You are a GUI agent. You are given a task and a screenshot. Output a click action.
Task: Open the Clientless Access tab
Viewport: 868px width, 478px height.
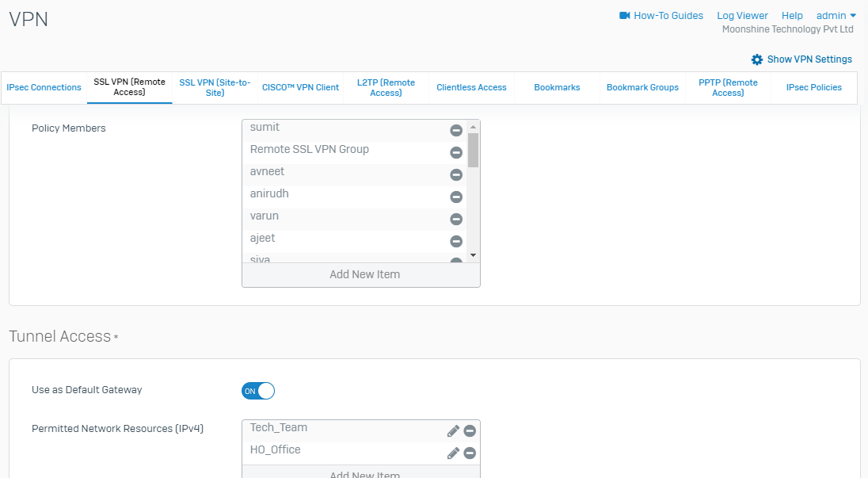[471, 88]
